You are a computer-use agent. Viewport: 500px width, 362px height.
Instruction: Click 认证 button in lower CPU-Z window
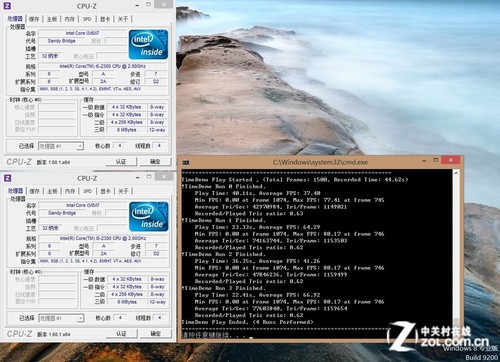pyautogui.click(x=121, y=334)
